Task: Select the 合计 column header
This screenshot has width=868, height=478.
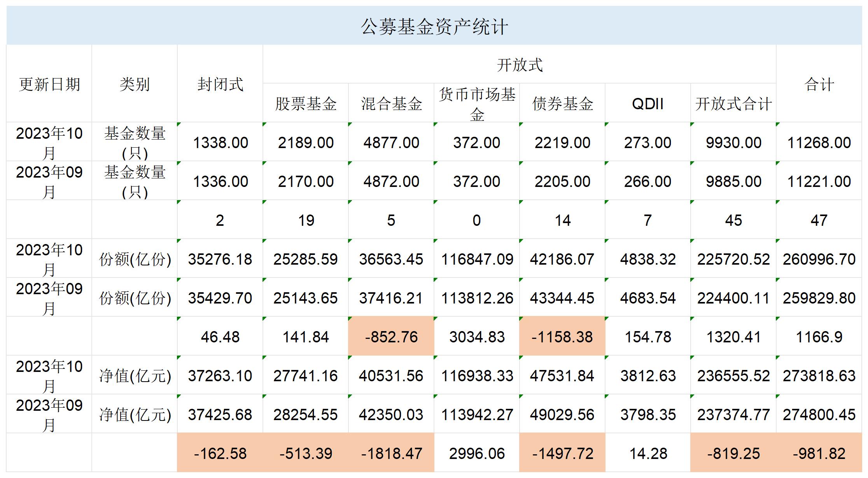Action: (819, 84)
